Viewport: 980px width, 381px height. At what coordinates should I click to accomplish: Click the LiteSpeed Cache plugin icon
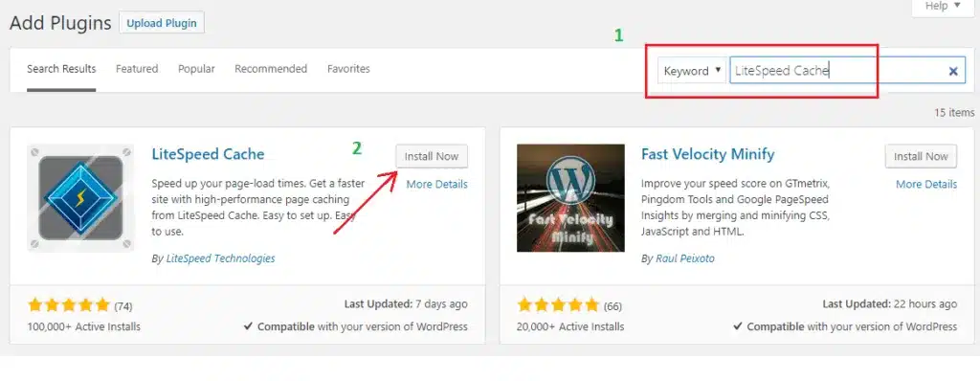(x=80, y=198)
